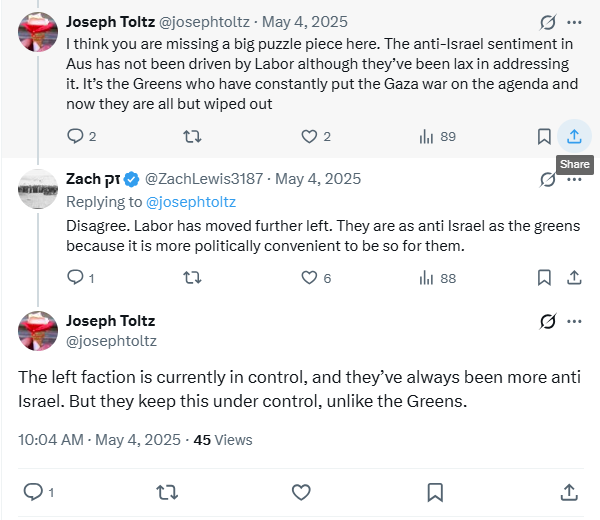Open @ZachLewis3187 profile handle

pyautogui.click(x=204, y=179)
